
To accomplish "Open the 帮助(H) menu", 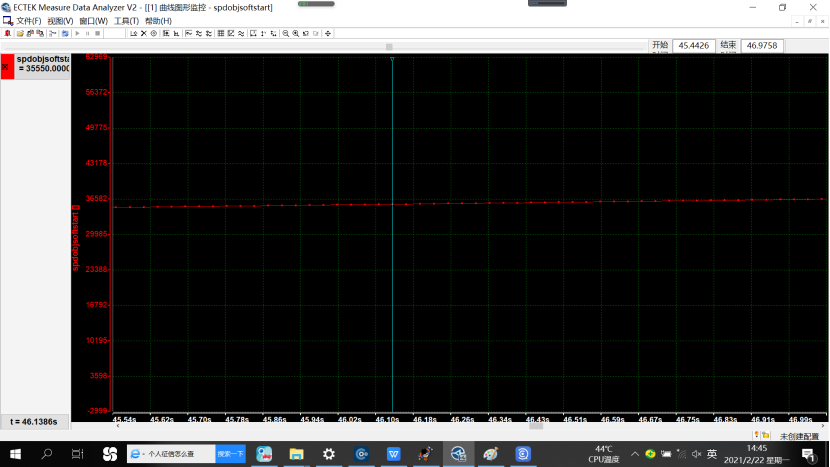I will 158,21.
